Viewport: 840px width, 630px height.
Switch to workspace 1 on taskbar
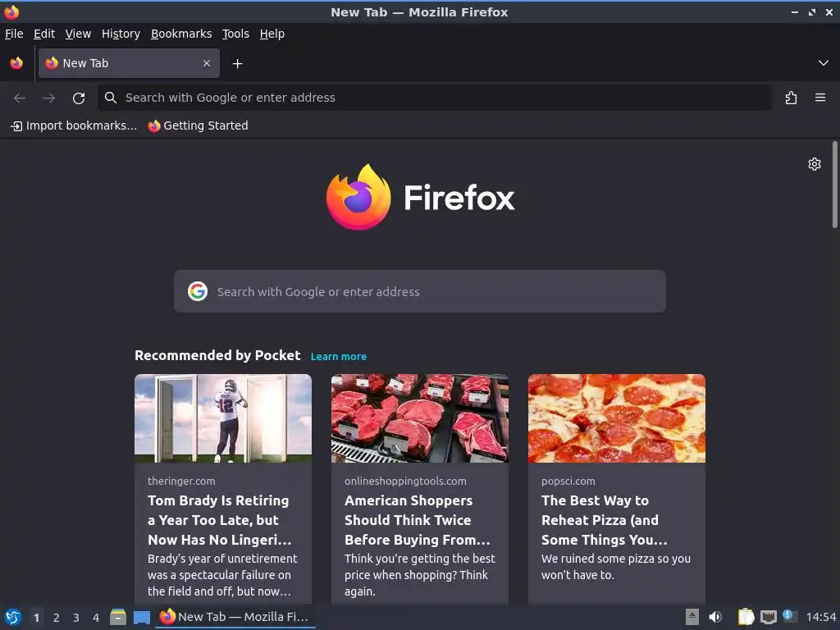tap(36, 618)
